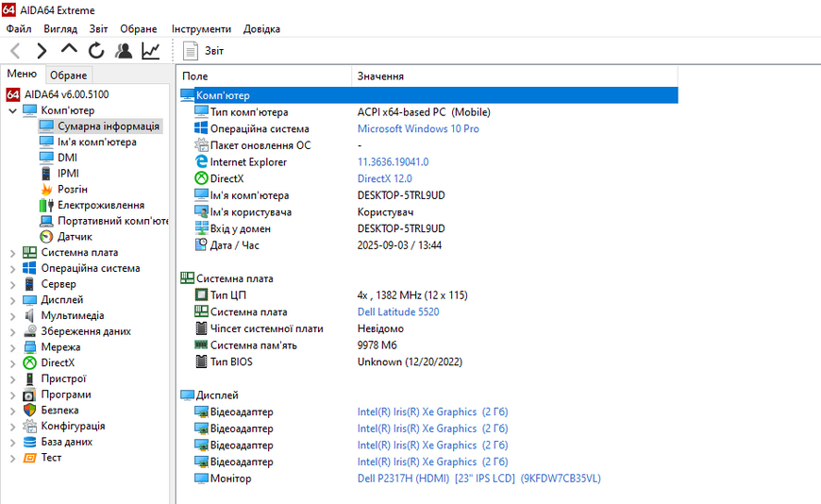
Task: Expand the Дисплей tree node
Action: (x=12, y=300)
